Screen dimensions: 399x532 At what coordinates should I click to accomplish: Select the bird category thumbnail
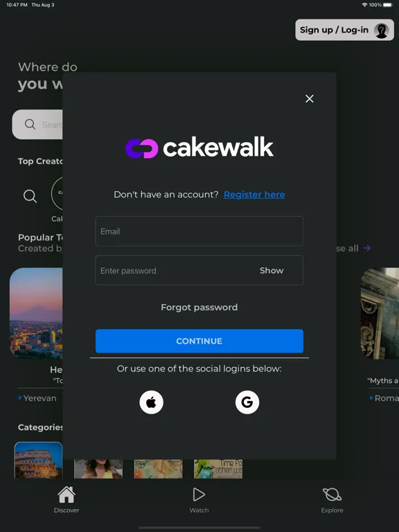pyautogui.click(x=218, y=469)
